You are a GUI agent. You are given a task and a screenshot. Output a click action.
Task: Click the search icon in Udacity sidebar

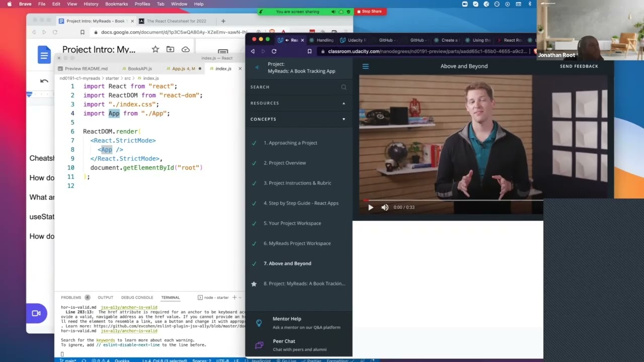pyautogui.click(x=344, y=87)
